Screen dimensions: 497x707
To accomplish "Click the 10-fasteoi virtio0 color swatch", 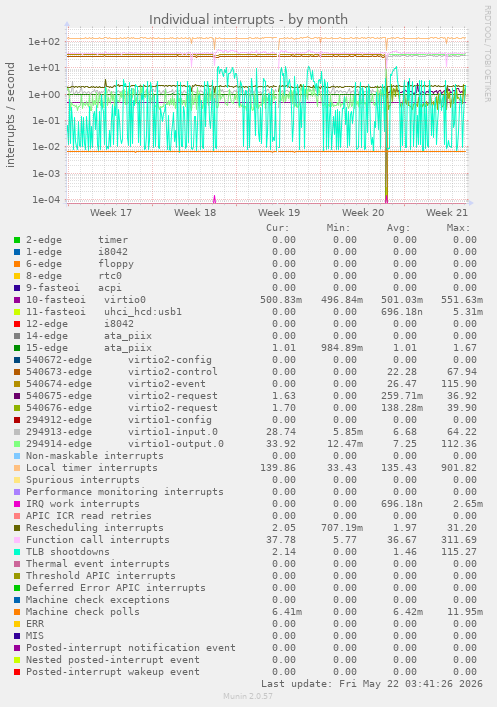I will tap(17, 300).
